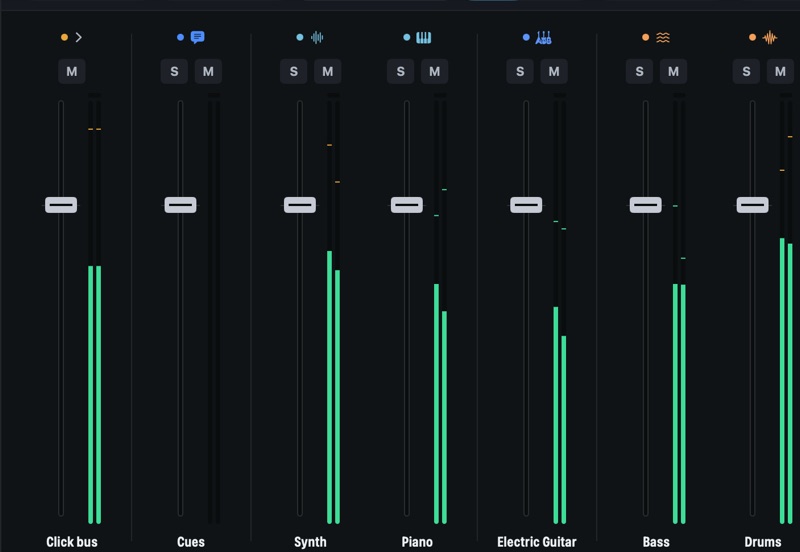The image size is (800, 552).
Task: Select the Synth channel name
Action: tap(310, 542)
